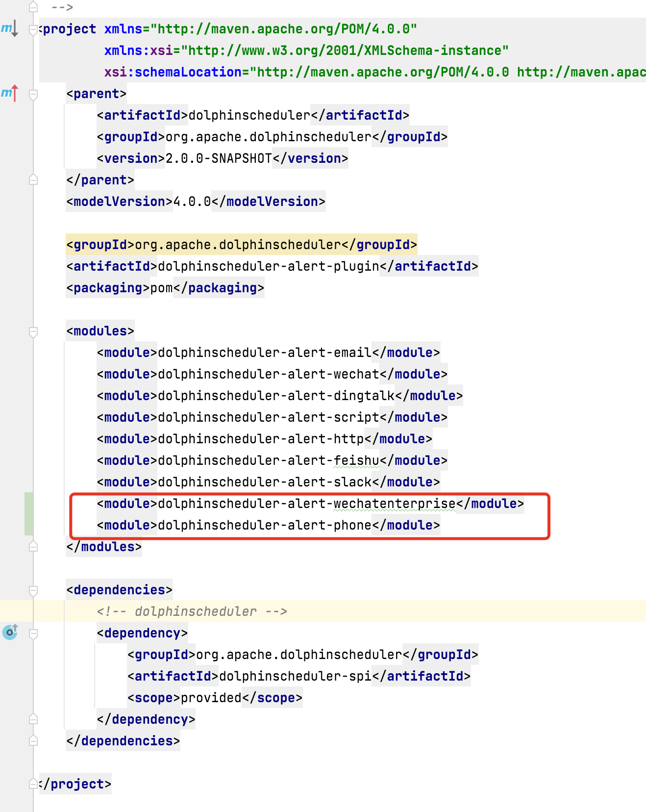The width and height of the screenshot is (646, 812).
Task: Click the dolphinscheduler-spi artifactId value
Action: pyautogui.click(x=296, y=676)
